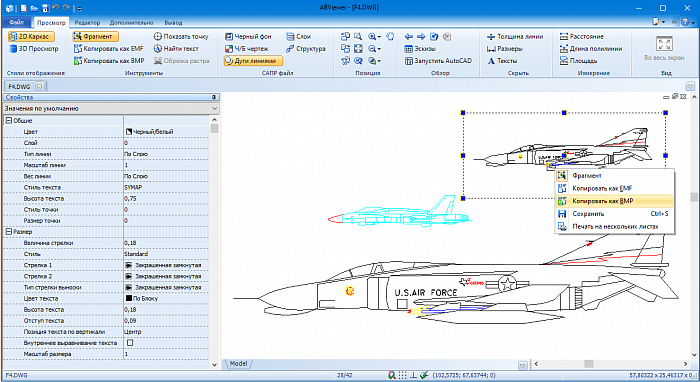Select the Длина полилинии measure tool
Viewport: 700px width, 382px height.
point(591,49)
